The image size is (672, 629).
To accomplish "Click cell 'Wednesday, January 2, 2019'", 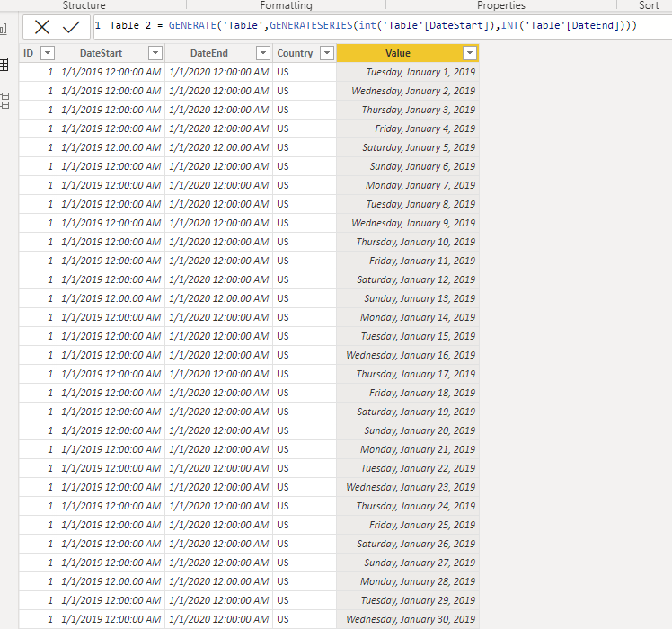I will coord(408,91).
